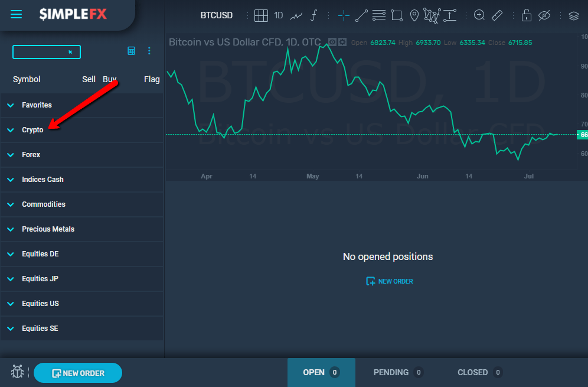
Task: Select the ruler measure tool
Action: click(497, 15)
